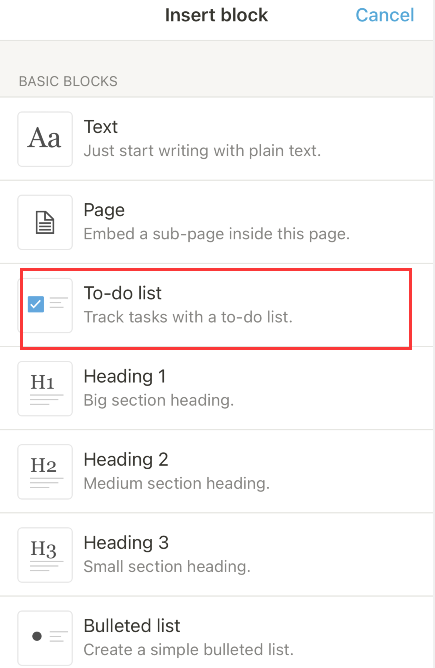This screenshot has width=435, height=668.
Task: Tap the BASIC BLOCKS section header
Action: 68,81
